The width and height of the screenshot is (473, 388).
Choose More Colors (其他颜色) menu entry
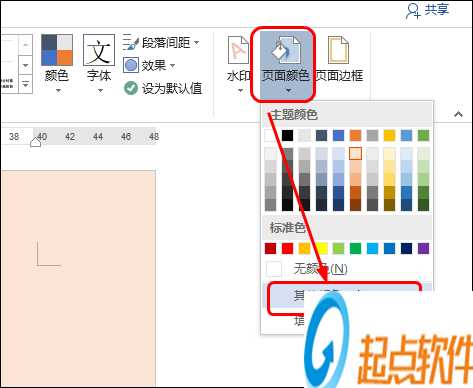[x=347, y=295]
